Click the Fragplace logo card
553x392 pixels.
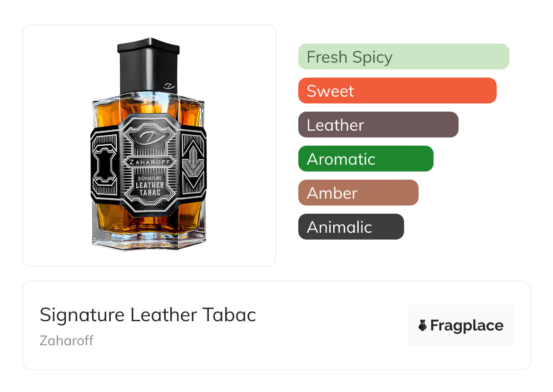tap(461, 325)
